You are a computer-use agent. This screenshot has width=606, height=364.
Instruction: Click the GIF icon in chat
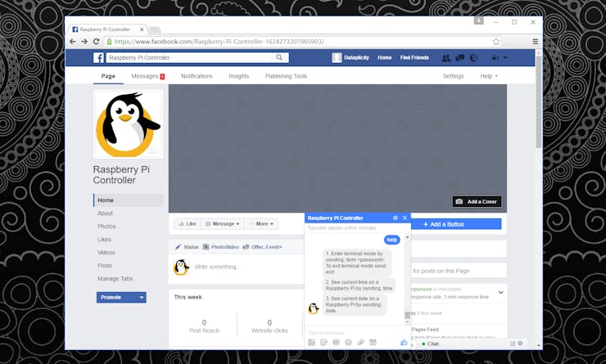pyautogui.click(x=337, y=343)
